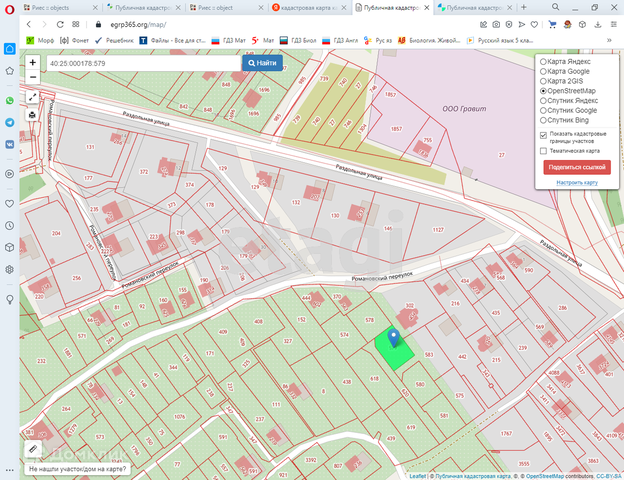The height and width of the screenshot is (480, 624).
Task: Toggle fullscreen map view icon
Action: point(33,98)
